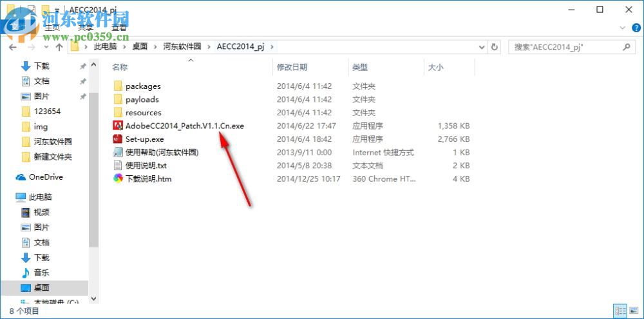Open recent locations dropdown arrow
This screenshot has height=319, width=644.
point(46,47)
